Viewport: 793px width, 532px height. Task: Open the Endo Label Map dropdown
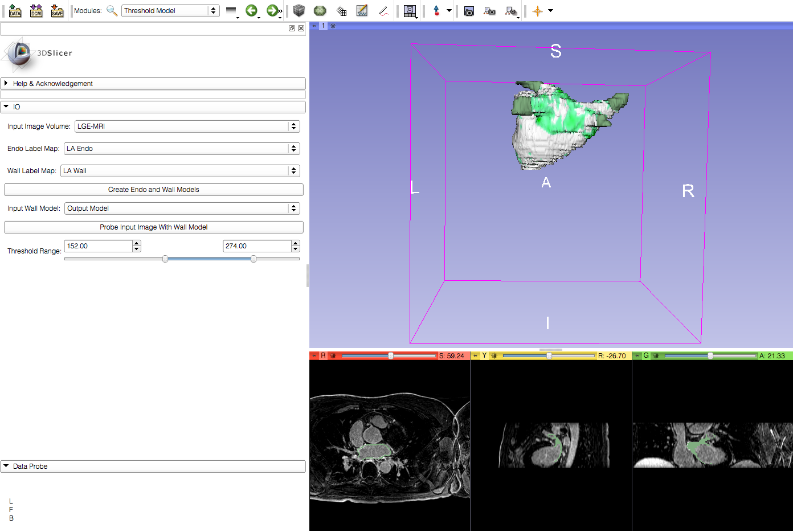click(181, 149)
